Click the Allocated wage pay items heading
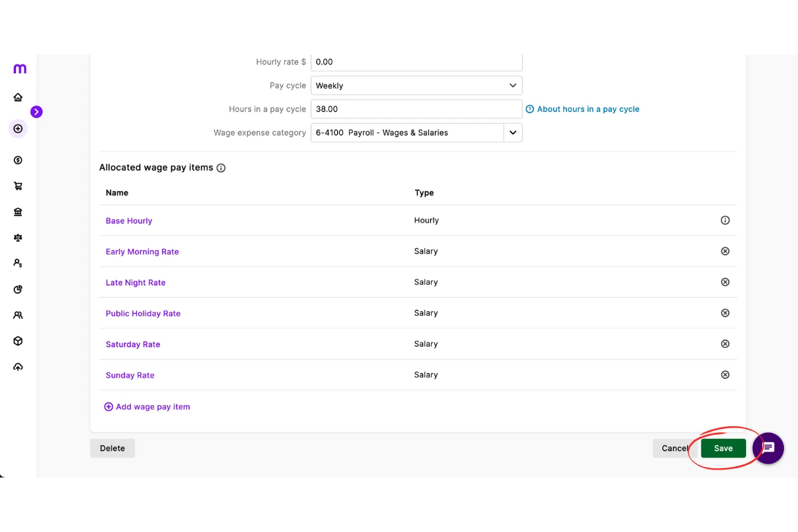This screenshot has width=798, height=532. 156,168
